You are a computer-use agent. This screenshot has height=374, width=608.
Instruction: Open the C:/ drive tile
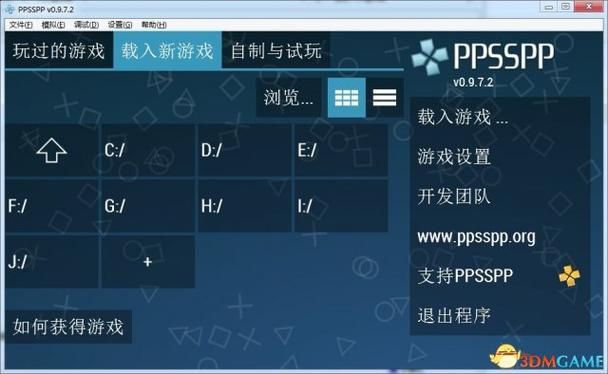(148, 150)
